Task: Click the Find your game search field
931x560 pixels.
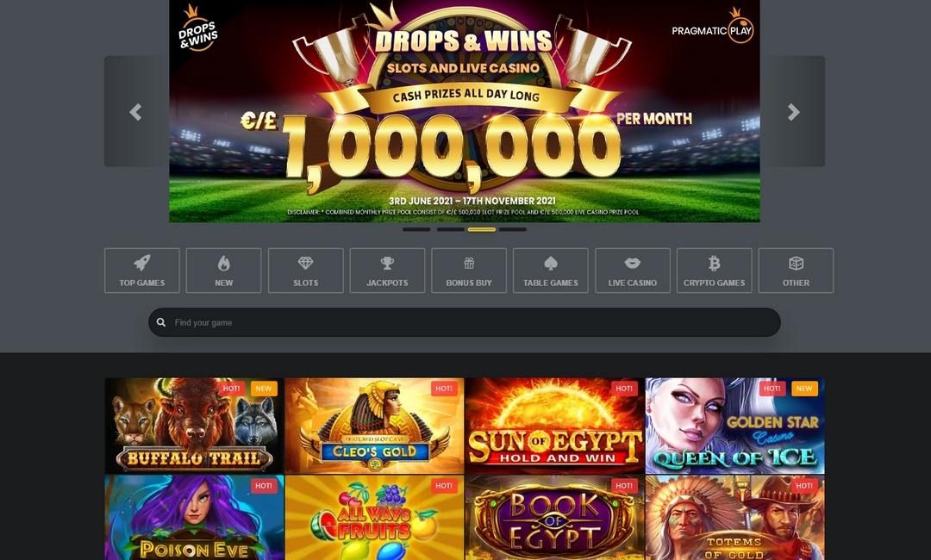Action: pyautogui.click(x=465, y=322)
